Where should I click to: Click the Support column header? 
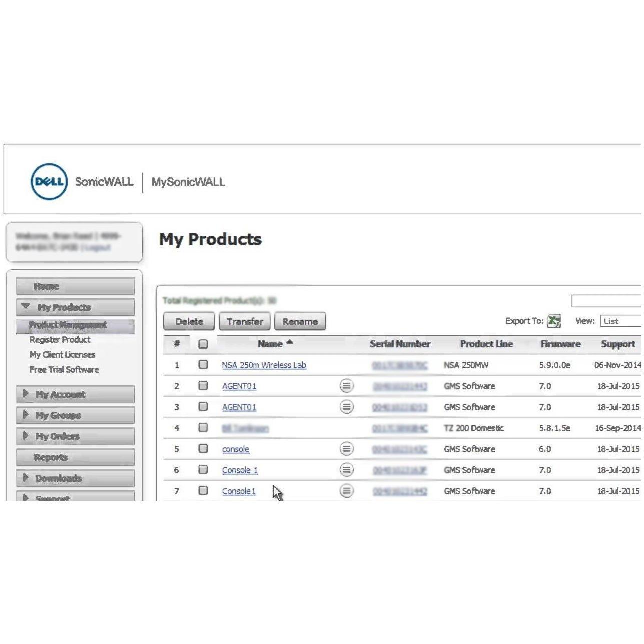tap(618, 344)
